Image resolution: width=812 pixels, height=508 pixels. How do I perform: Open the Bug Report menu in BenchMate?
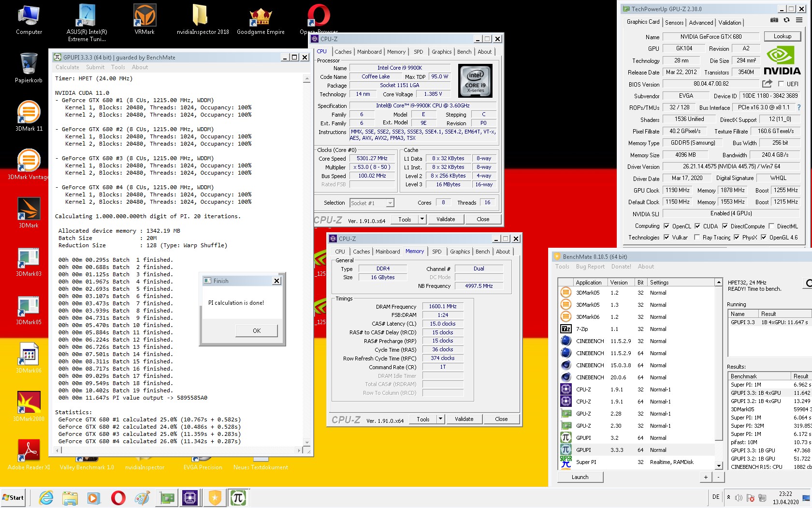(590, 267)
